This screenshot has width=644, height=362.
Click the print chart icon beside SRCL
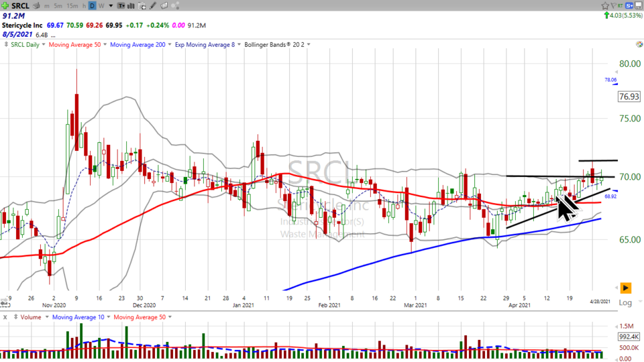tap(36, 5)
